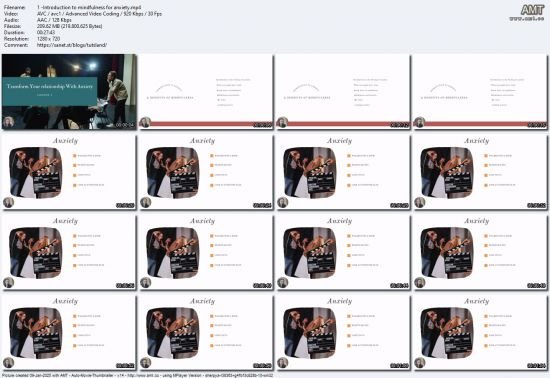Click the 'Comment:' label

[16, 45]
